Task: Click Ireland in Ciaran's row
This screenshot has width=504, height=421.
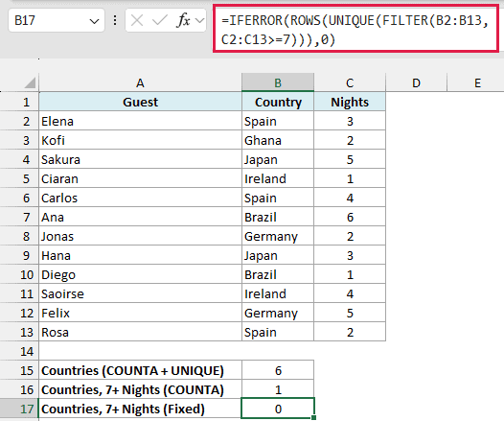Action: [x=278, y=178]
